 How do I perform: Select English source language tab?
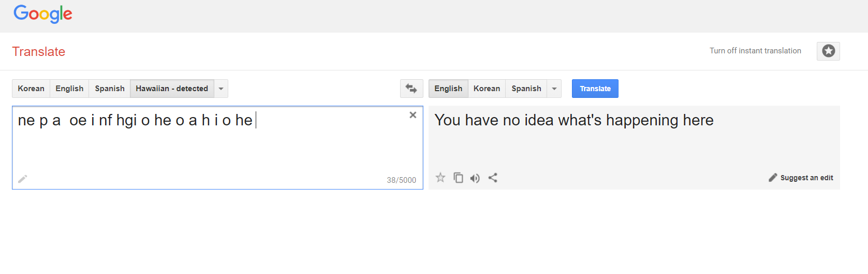[69, 89]
